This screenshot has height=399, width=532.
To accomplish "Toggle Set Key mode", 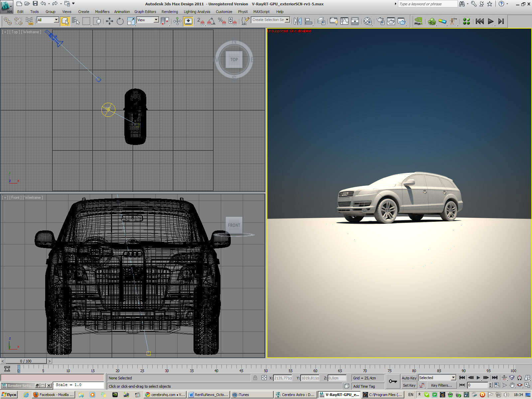I will pyautogui.click(x=409, y=385).
